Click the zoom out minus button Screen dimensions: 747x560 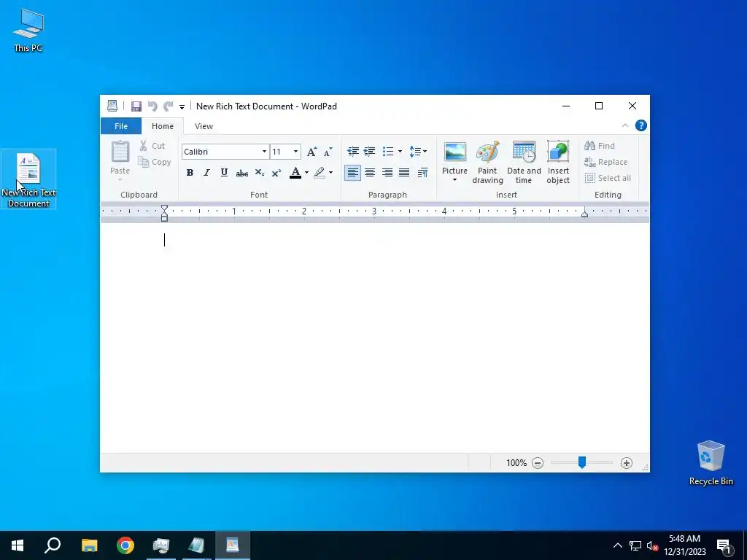[x=538, y=463]
